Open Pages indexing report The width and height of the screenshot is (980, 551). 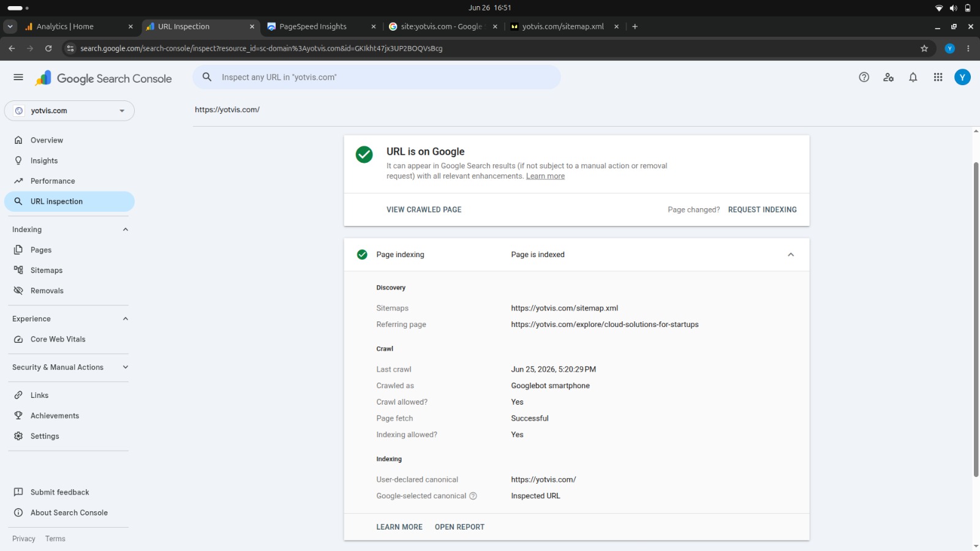69,250
